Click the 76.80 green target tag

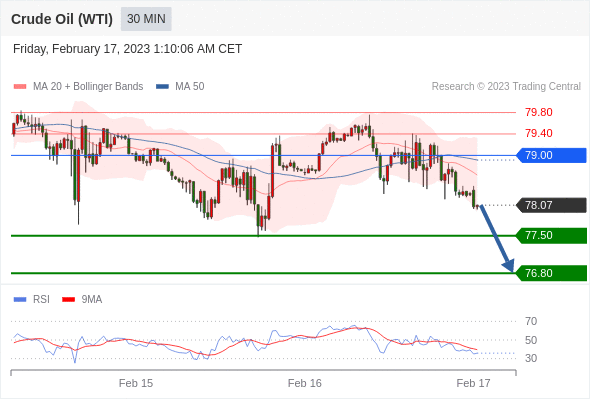coord(551,273)
